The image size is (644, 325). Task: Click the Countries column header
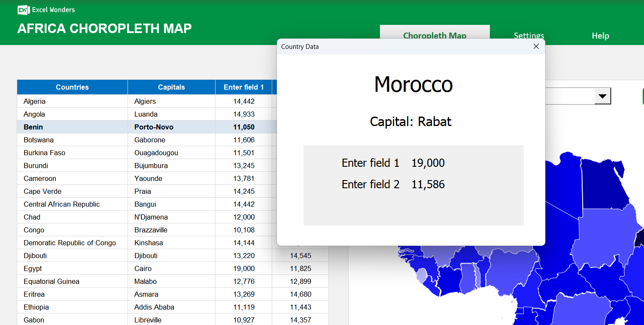72,87
